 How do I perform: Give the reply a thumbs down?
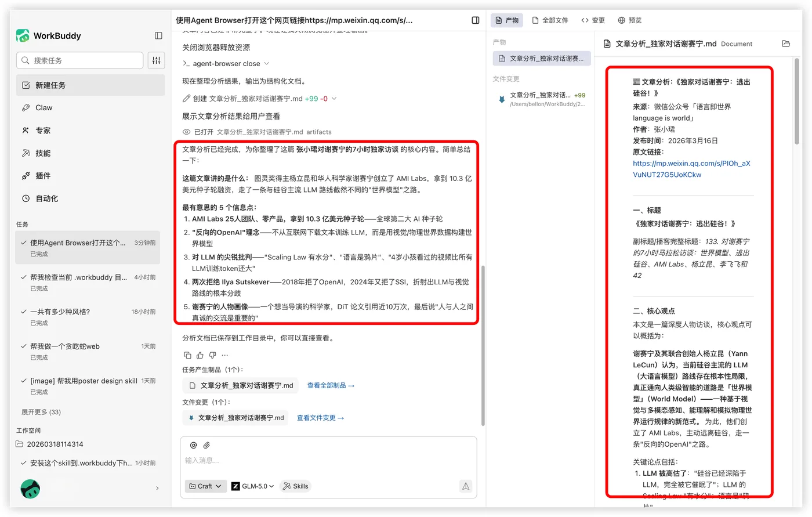(212, 355)
